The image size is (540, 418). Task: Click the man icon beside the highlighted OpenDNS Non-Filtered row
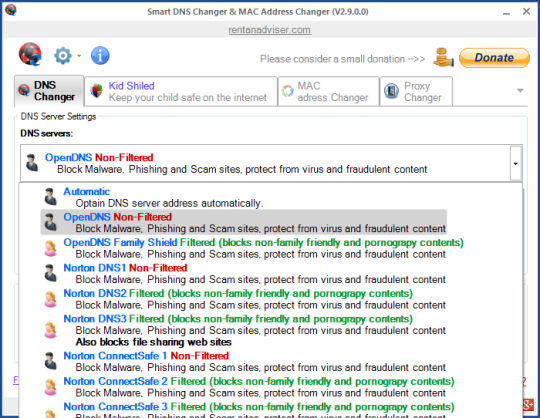(51, 222)
